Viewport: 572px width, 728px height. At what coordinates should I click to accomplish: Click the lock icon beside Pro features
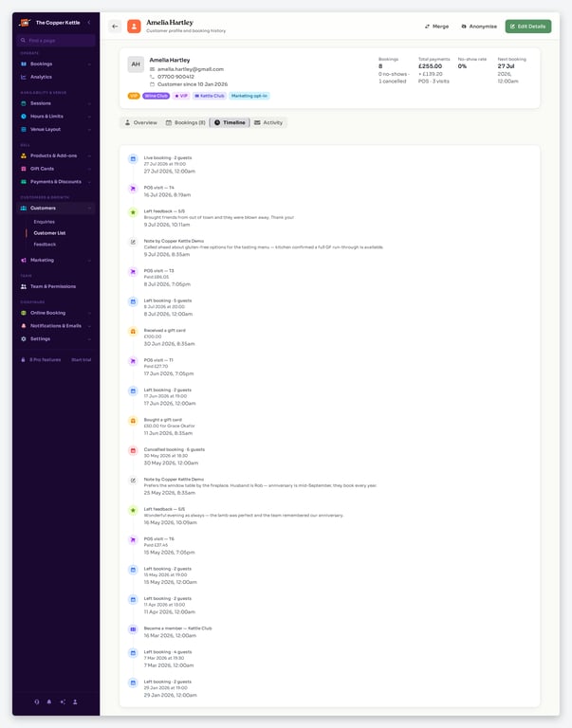[x=23, y=360]
